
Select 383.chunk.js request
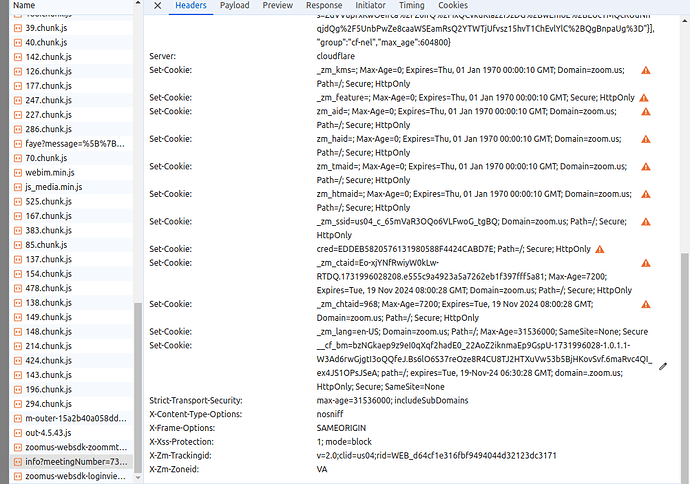point(71,231)
